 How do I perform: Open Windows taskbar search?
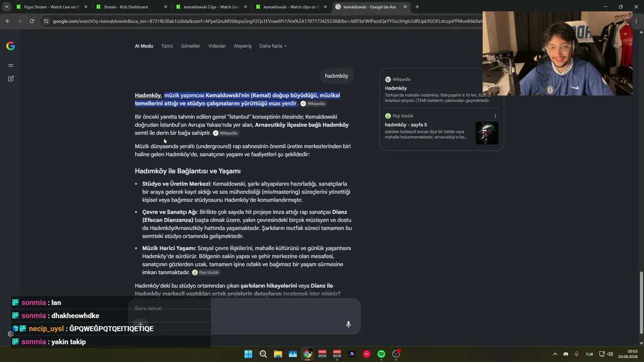tap(263, 354)
